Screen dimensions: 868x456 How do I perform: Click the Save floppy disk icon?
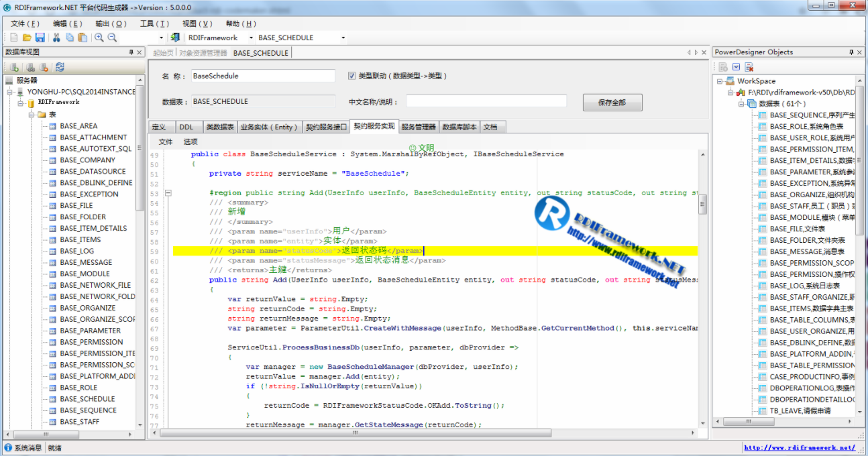pos(40,38)
